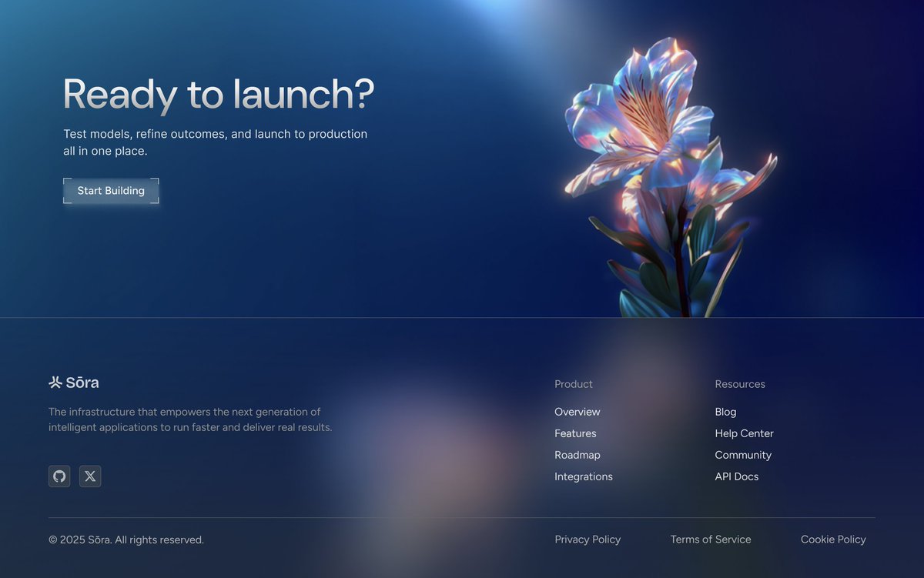Click the Product column heading

coord(573,384)
